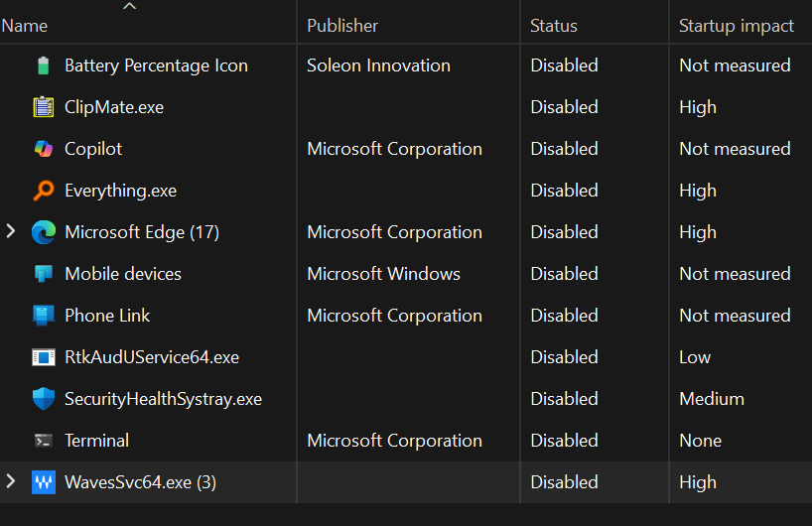Click the Microsoft Edge browser icon

coord(44,232)
